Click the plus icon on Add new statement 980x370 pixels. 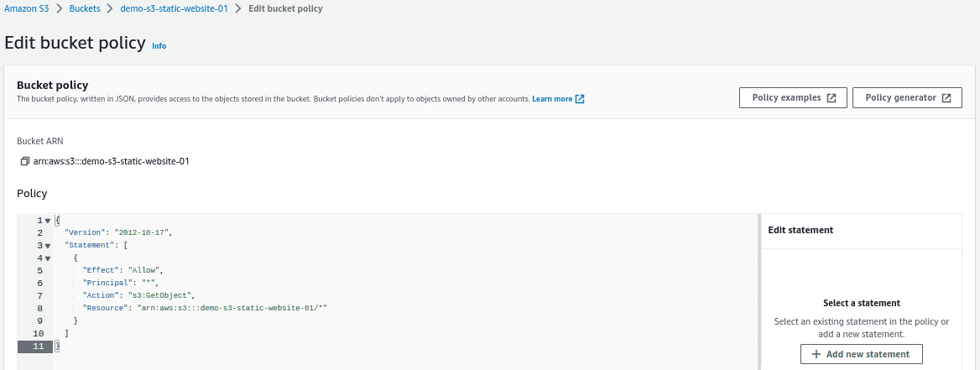(x=816, y=354)
